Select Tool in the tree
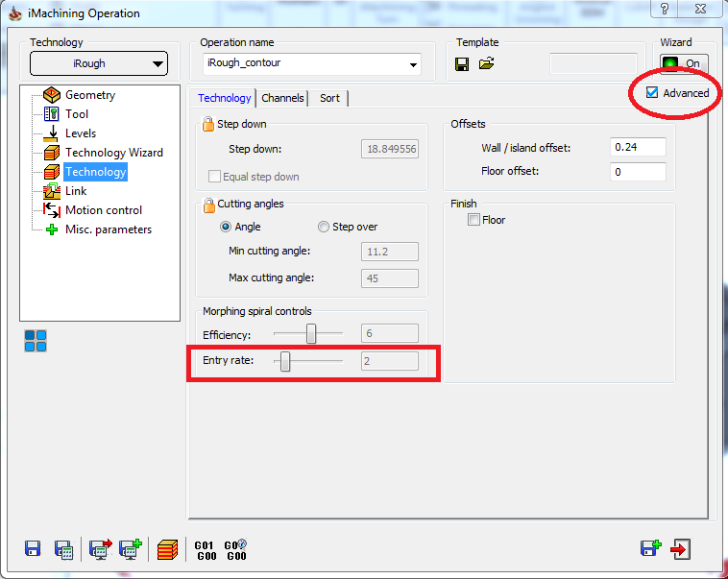 tap(77, 114)
